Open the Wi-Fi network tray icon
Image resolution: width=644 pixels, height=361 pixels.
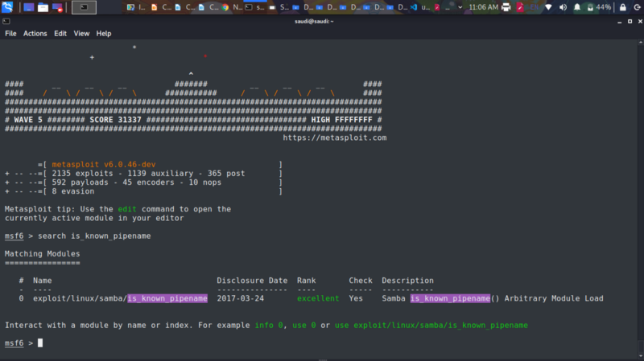pos(548,7)
